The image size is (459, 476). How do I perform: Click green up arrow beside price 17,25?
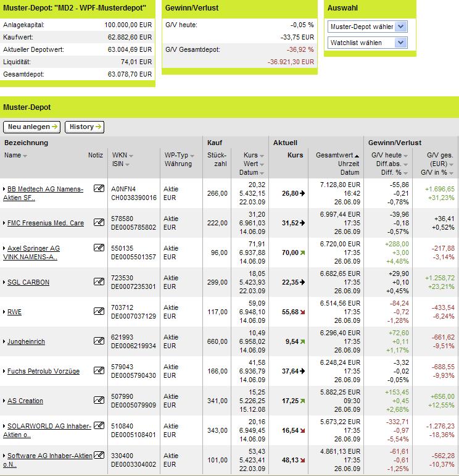(x=302, y=401)
